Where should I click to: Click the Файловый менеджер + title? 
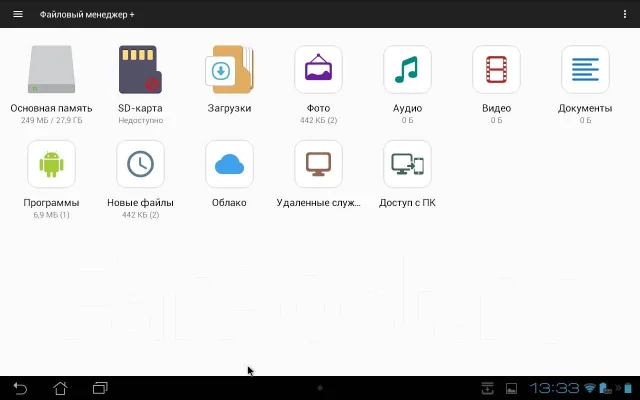[x=87, y=15]
